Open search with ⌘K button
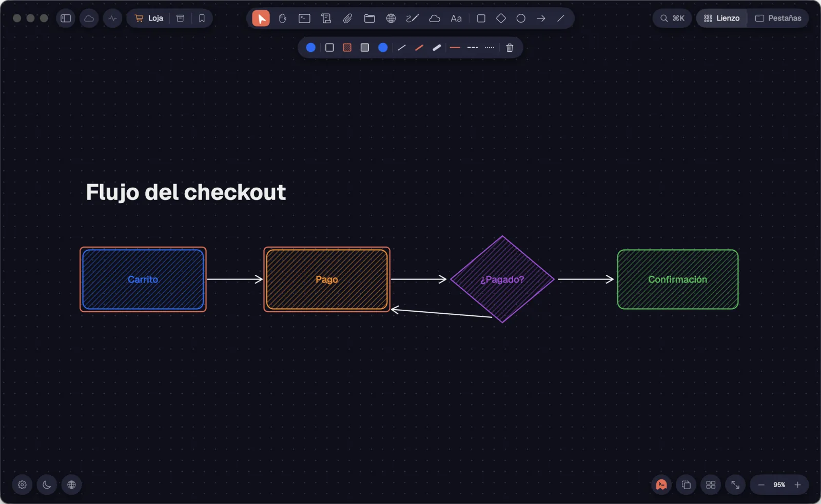Viewport: 821px width, 504px height. pyautogui.click(x=672, y=18)
